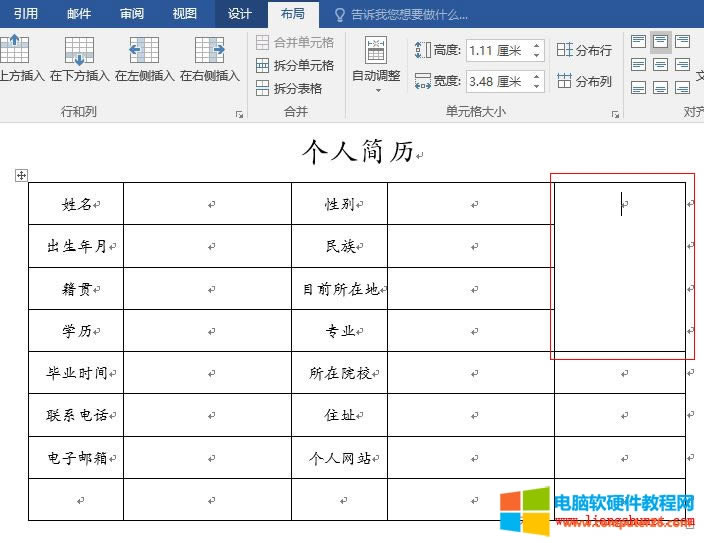Open AutoFit (自动调整) dropdown

[x=376, y=64]
